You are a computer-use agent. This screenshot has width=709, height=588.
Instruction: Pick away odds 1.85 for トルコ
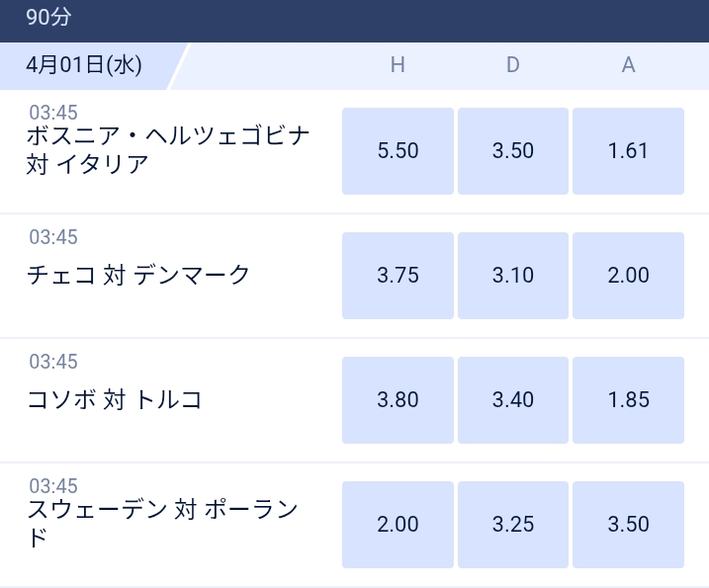click(x=628, y=400)
